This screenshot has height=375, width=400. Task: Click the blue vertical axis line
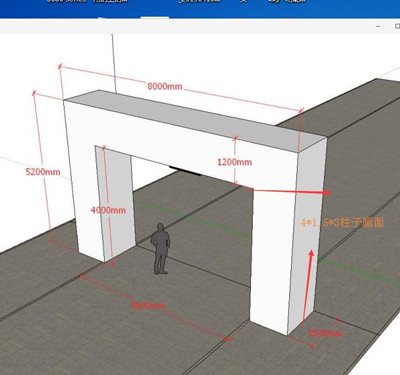tap(114, 63)
